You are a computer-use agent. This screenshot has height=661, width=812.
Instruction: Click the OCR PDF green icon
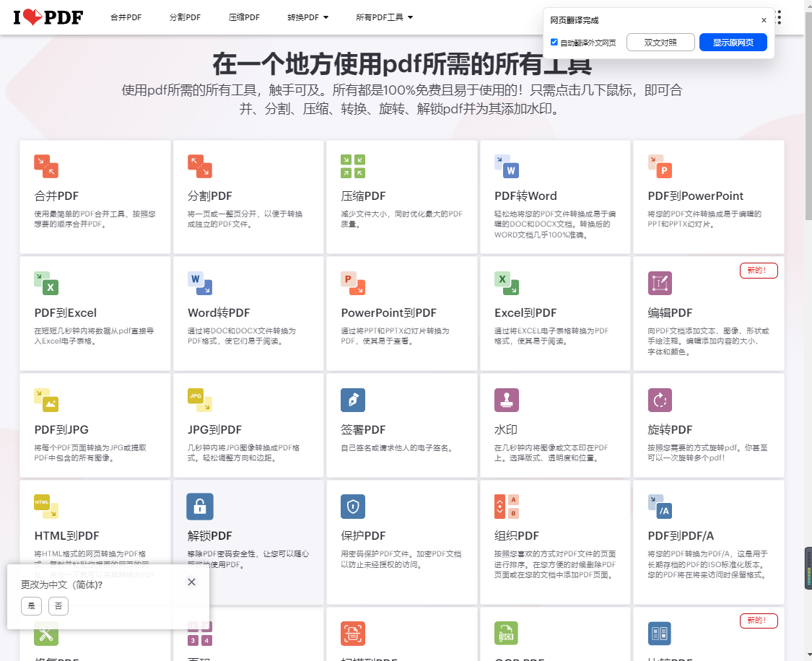click(507, 634)
